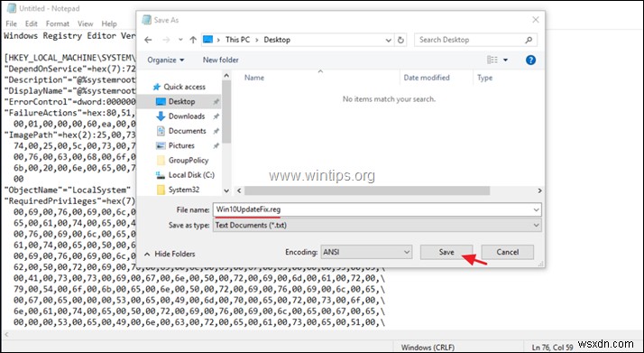644x353 pixels.
Task: Click the Local Disk drive icon
Action: [x=161, y=175]
